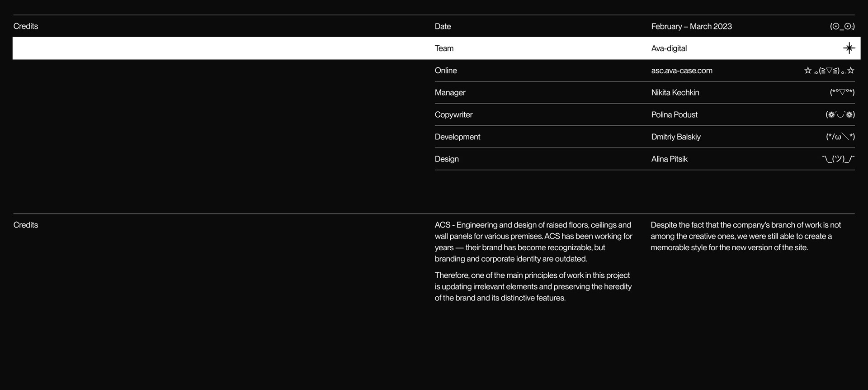Viewport: 868px width, 390px height.
Task: Click the starry emoticon in Online row
Action: click(x=829, y=71)
